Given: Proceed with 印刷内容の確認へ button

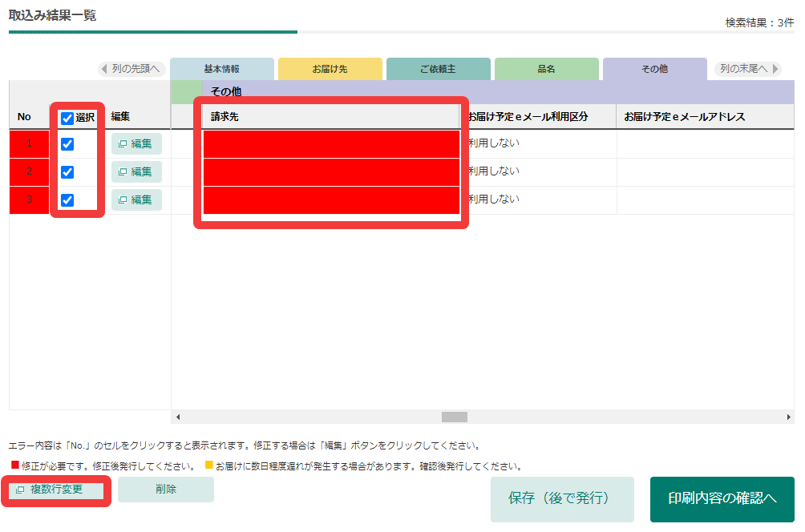Looking at the screenshot, I should coord(722,499).
